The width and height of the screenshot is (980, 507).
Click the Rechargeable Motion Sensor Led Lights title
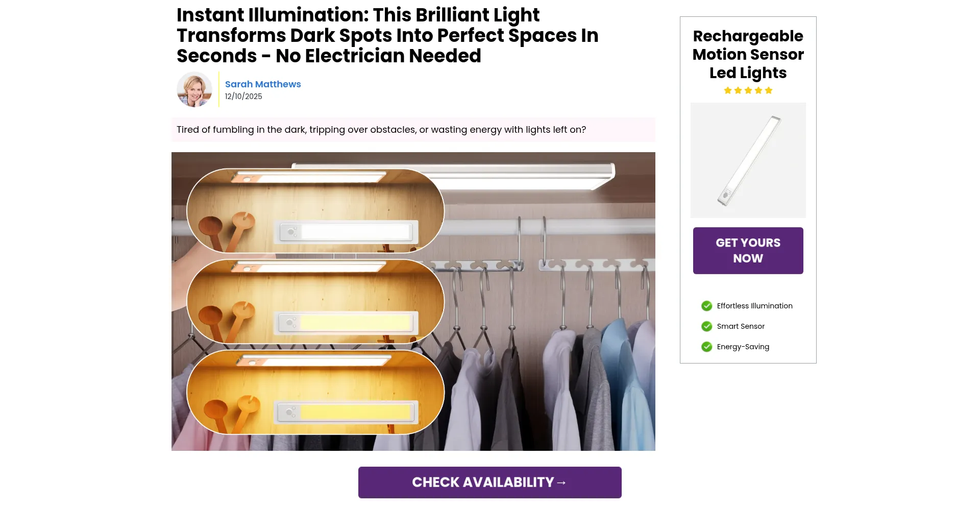748,55
